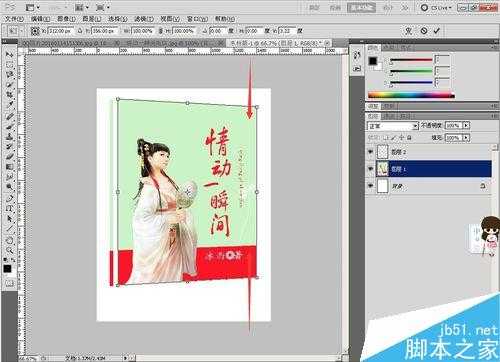This screenshot has height=362, width=500.
Task: Open the 窗口(W) menu
Action: coord(197,19)
